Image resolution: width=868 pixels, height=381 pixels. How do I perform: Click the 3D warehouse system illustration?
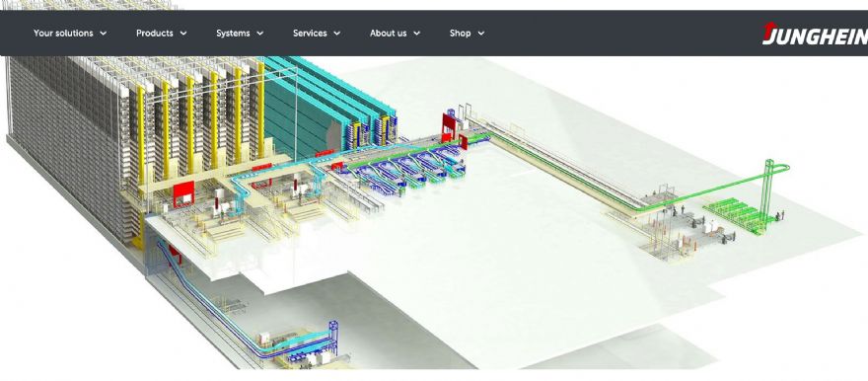point(434,212)
